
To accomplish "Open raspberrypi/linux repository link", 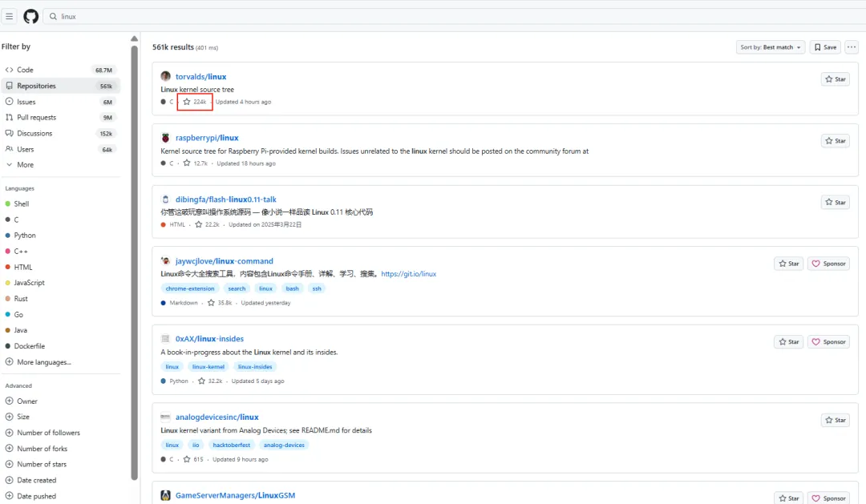I will click(207, 138).
